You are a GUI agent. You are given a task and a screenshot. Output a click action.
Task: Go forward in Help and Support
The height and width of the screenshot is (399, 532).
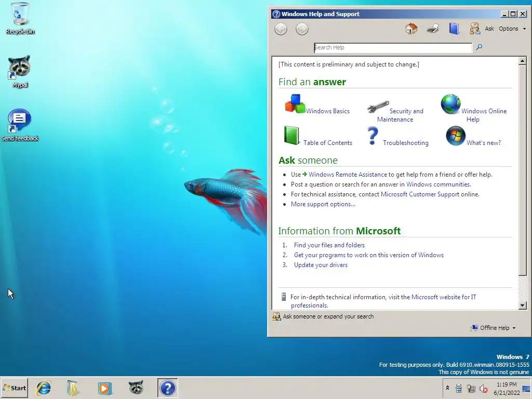[x=302, y=29]
